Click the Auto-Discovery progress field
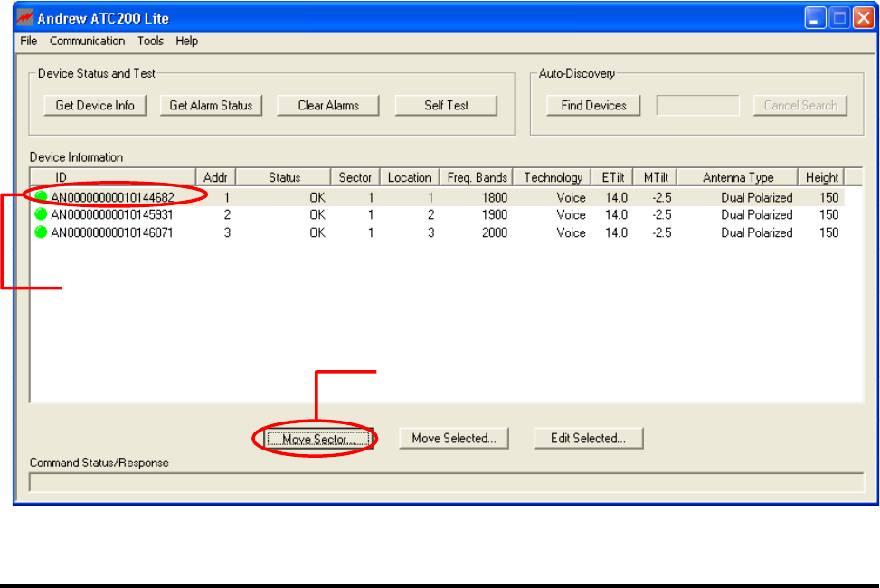This screenshot has width=880, height=588. (697, 106)
